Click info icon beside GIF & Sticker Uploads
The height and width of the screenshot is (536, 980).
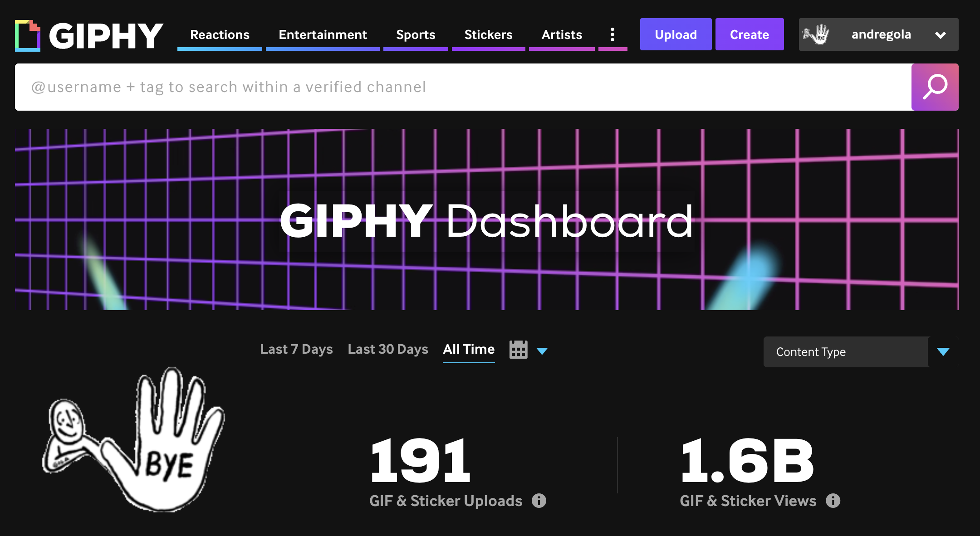tap(539, 501)
